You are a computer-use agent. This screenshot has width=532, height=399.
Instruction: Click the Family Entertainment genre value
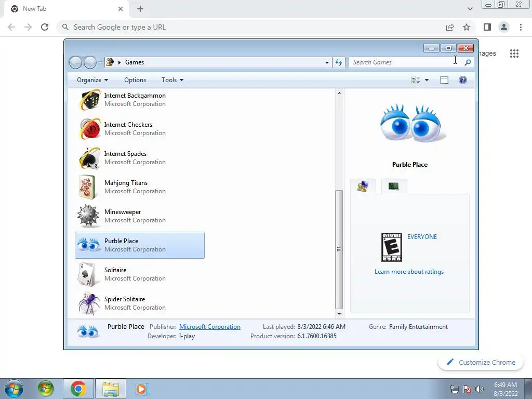pos(418,327)
